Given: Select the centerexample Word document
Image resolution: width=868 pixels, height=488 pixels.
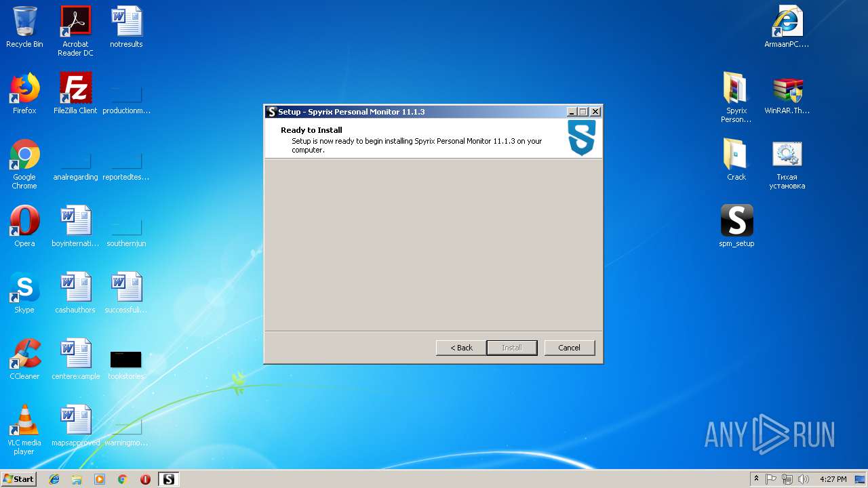Looking at the screenshot, I should click(x=75, y=360).
